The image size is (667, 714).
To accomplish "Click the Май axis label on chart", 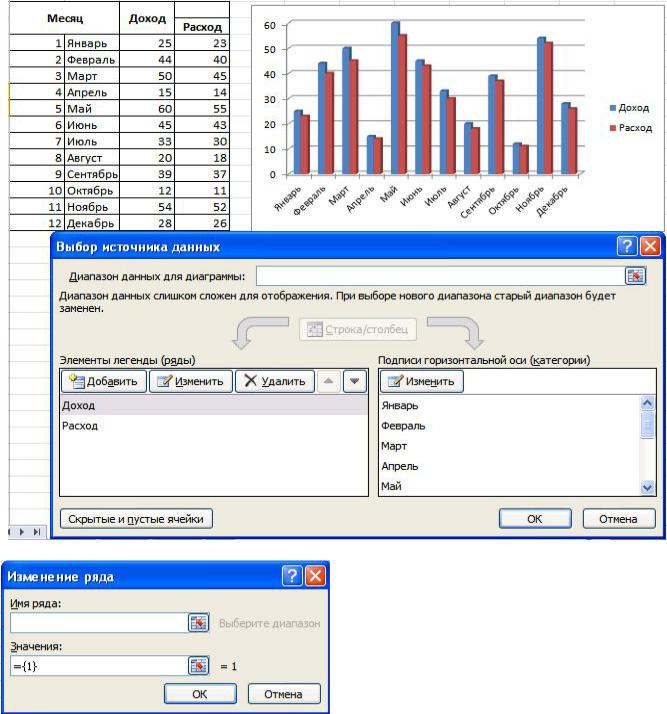I will click(389, 194).
